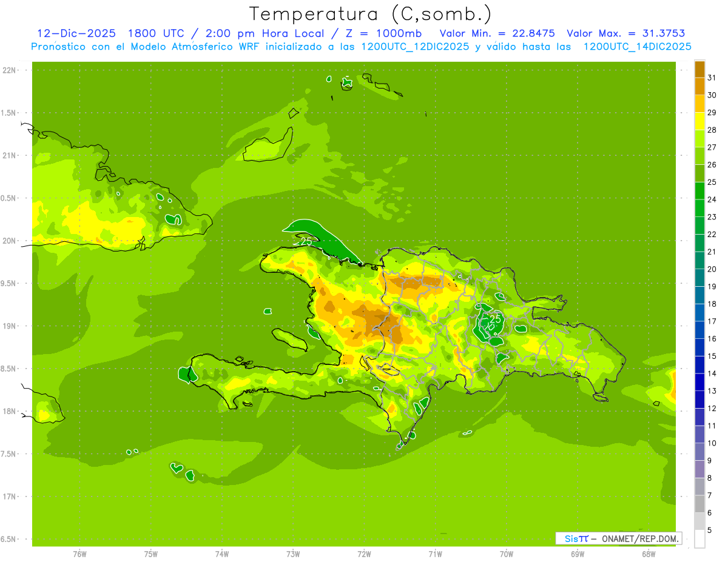
Task: Click the title 'Temperatura (C,somb.)'
Action: tap(371, 13)
